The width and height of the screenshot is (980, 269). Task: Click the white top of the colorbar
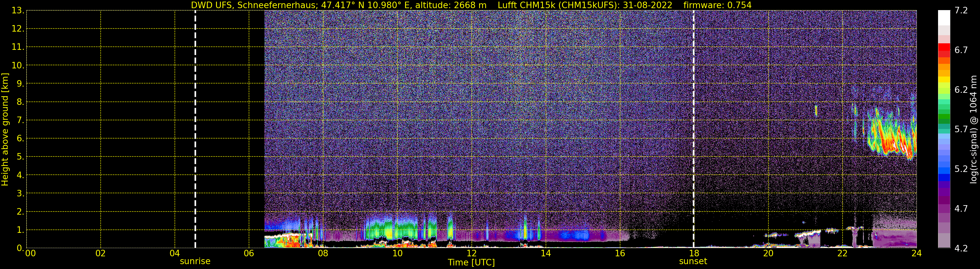[x=944, y=18]
